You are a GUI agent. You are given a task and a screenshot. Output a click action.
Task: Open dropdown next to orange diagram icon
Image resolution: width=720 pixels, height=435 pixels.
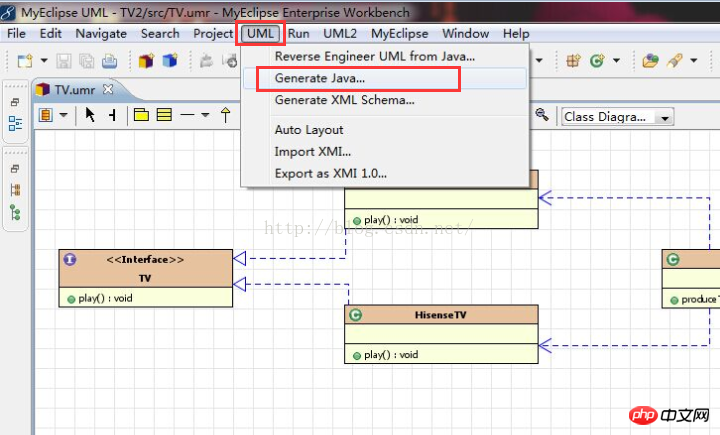coord(63,115)
